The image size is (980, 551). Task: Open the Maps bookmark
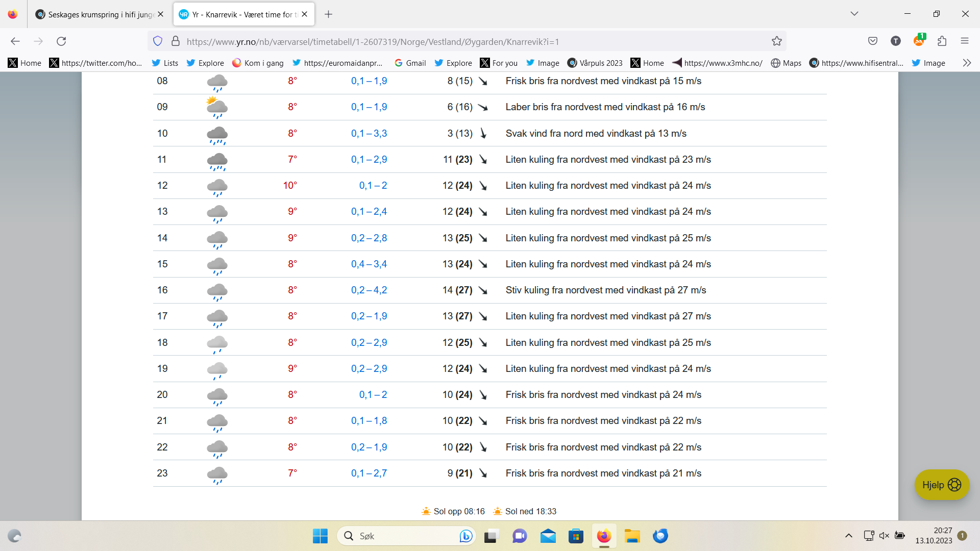click(786, 63)
